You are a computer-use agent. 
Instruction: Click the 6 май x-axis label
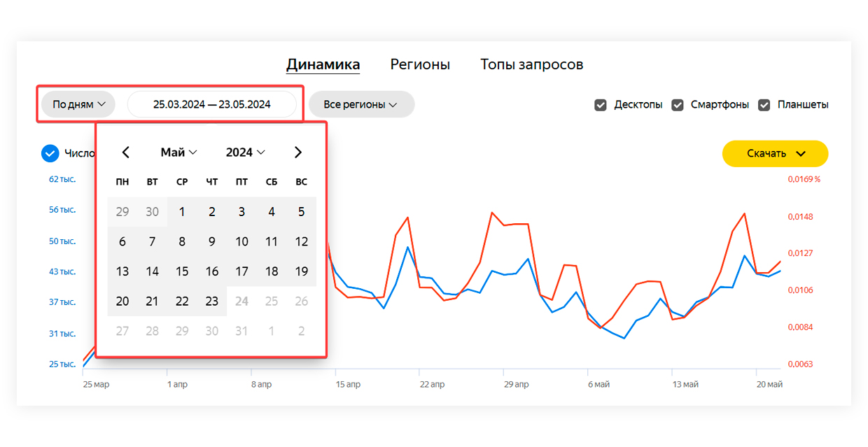[599, 385]
